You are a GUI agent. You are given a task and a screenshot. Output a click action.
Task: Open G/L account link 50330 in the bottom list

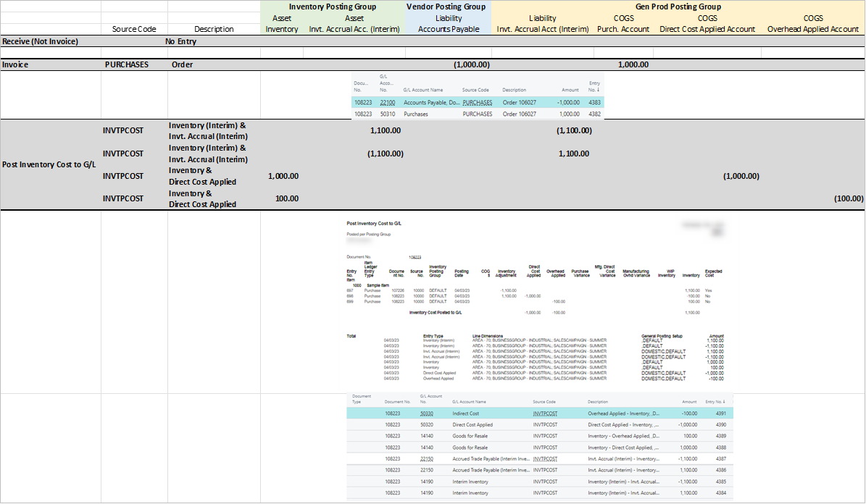click(426, 413)
